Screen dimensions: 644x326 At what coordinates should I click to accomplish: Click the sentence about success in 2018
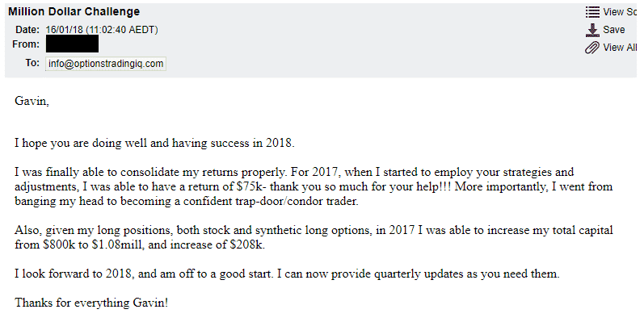coord(154,143)
